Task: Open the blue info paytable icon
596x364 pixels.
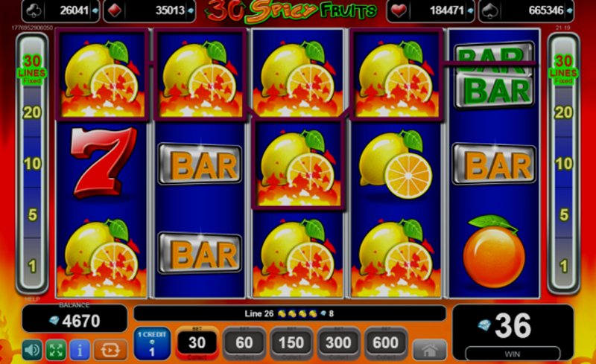Action: click(x=80, y=350)
